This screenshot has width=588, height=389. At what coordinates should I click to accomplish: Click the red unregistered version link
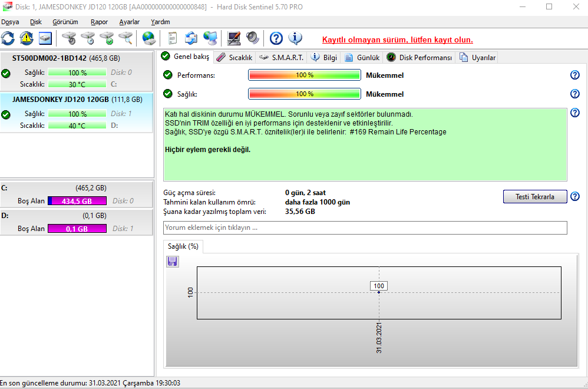[398, 39]
